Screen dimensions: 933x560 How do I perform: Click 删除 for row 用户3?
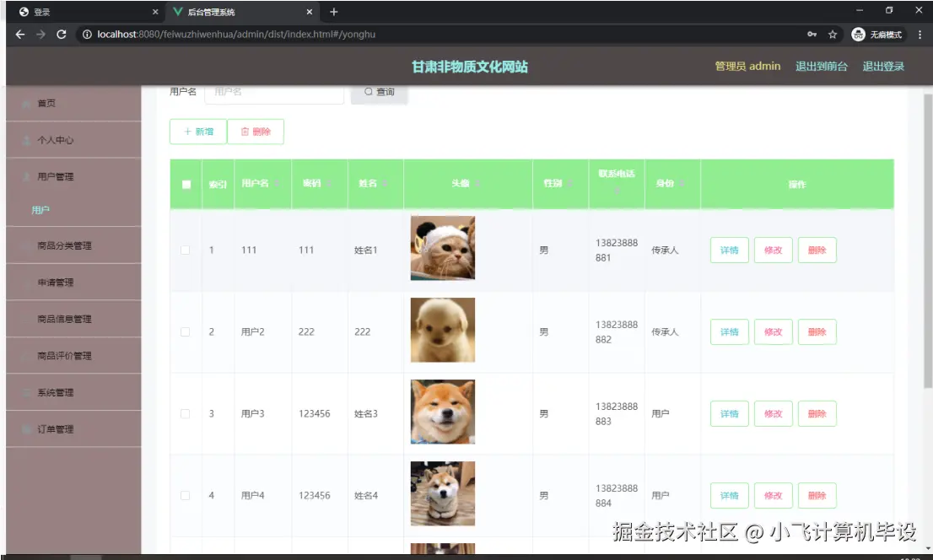click(817, 413)
